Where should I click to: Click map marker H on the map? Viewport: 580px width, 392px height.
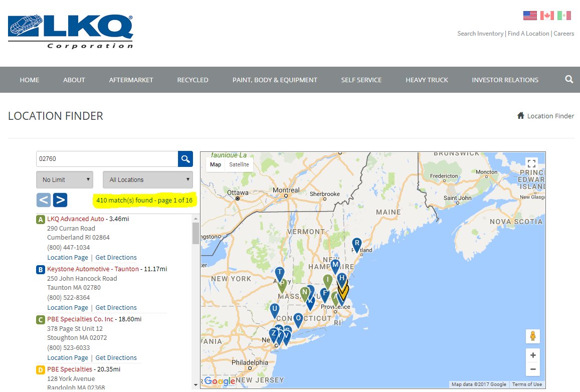pyautogui.click(x=342, y=279)
